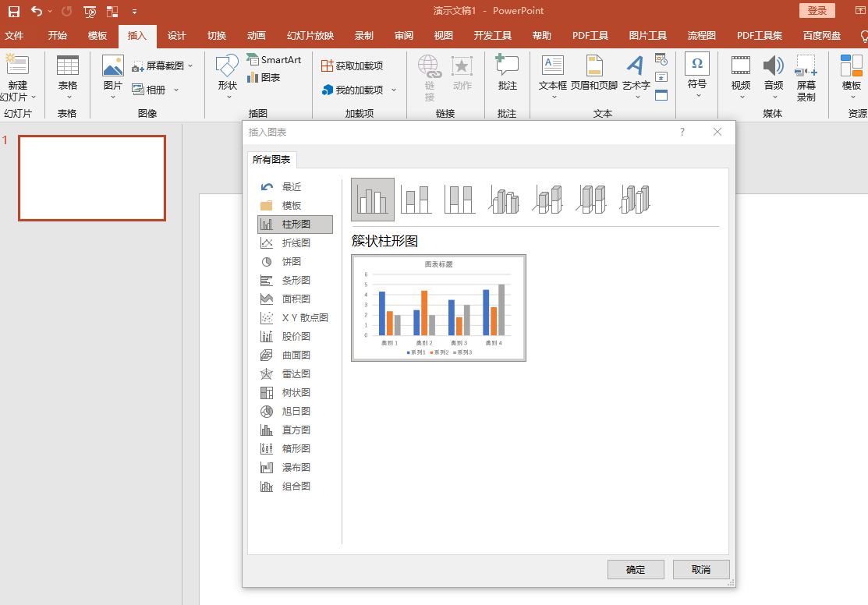Start the 屏幕录制 screen recording tool

(806, 78)
